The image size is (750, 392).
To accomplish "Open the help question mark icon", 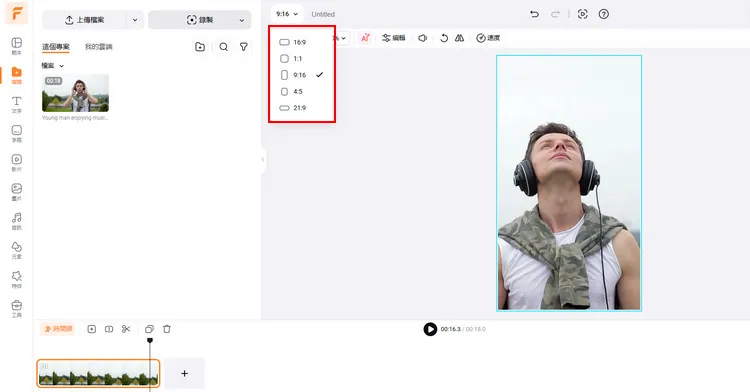I will pyautogui.click(x=604, y=14).
